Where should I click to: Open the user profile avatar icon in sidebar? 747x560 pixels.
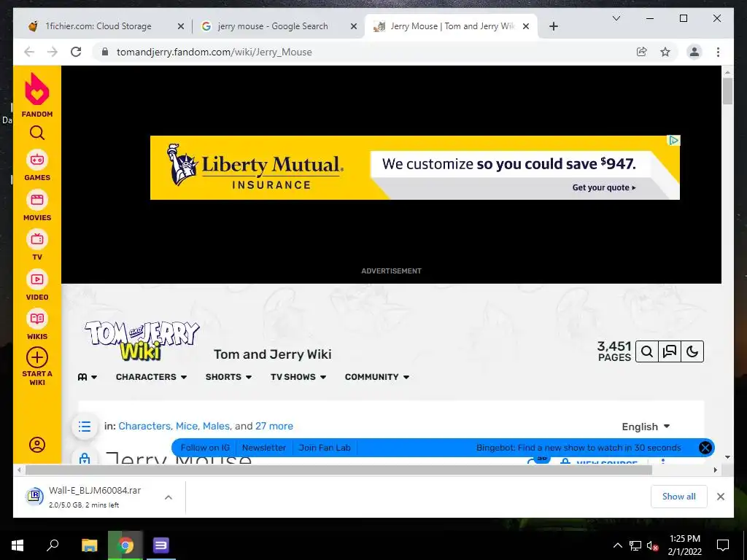tap(37, 445)
